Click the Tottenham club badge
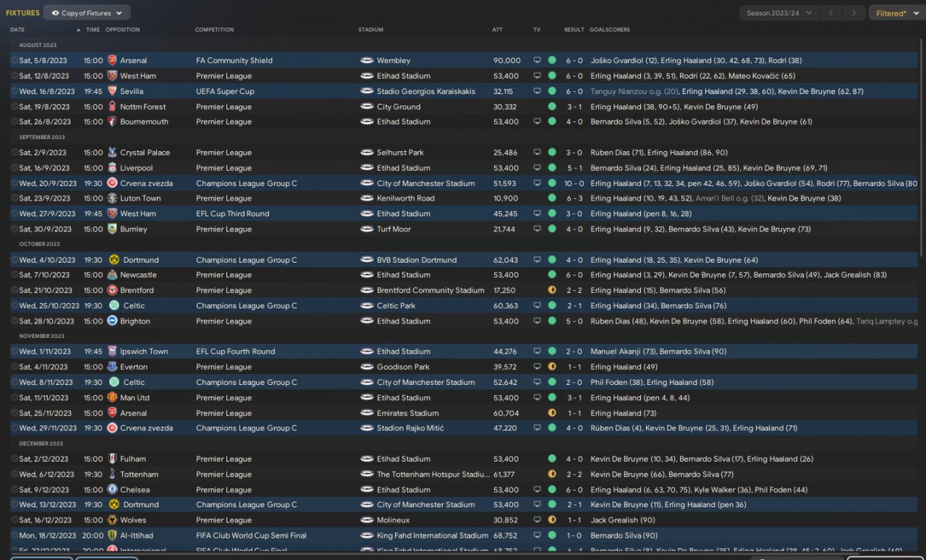This screenshot has width=926, height=560. [112, 475]
